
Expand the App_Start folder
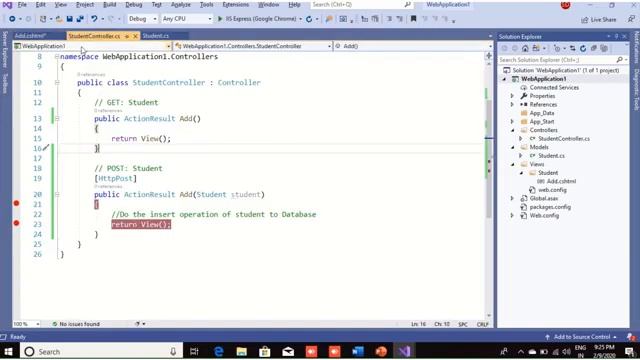coord(513,122)
